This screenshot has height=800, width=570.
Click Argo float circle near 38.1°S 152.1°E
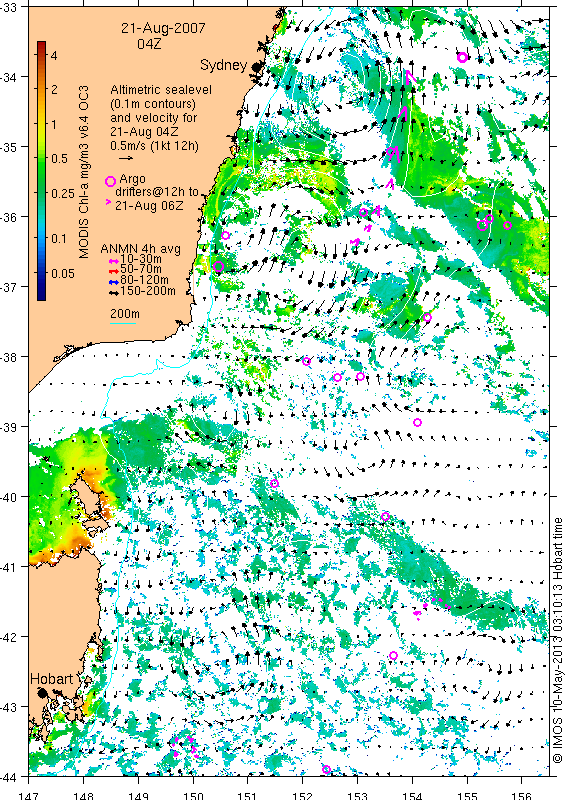click(307, 361)
